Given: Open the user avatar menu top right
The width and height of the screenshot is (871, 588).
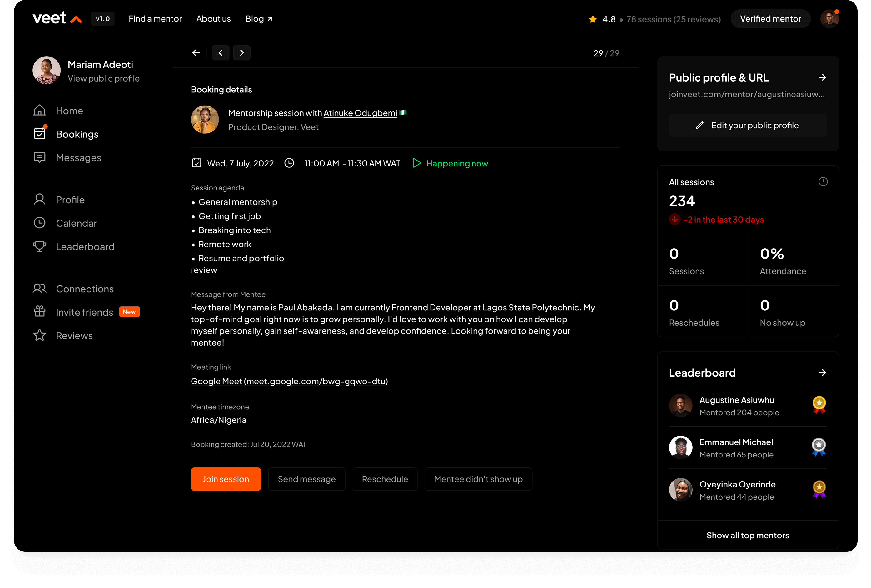Looking at the screenshot, I should (829, 19).
